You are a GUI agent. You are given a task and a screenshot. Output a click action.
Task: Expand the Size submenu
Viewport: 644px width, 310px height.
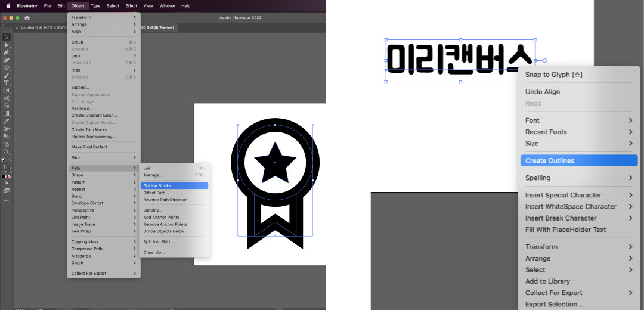[578, 143]
